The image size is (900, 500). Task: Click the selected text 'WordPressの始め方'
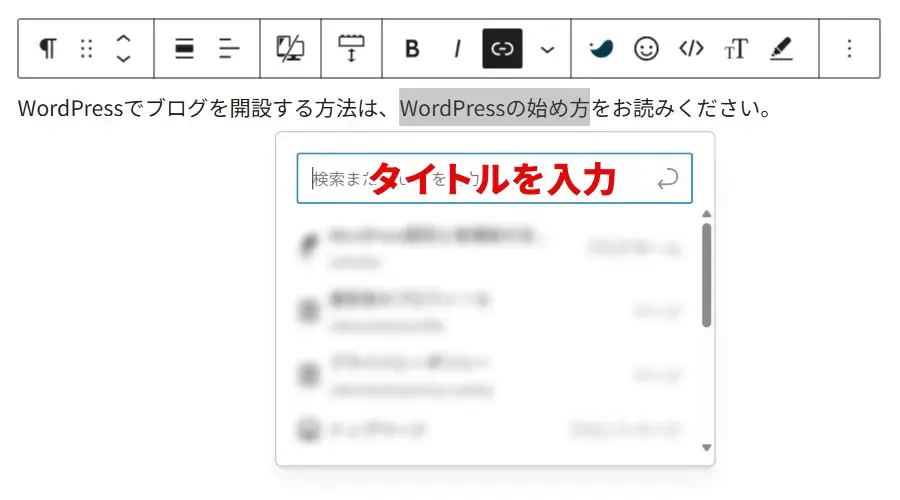pyautogui.click(x=495, y=108)
